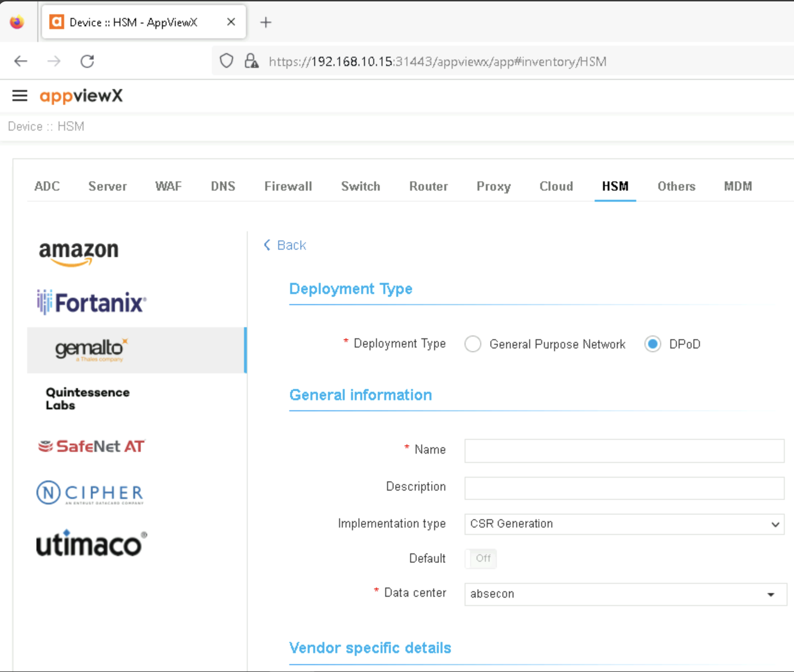Image resolution: width=794 pixels, height=672 pixels.
Task: Expand the Implementation type dropdown
Action: [x=624, y=524]
